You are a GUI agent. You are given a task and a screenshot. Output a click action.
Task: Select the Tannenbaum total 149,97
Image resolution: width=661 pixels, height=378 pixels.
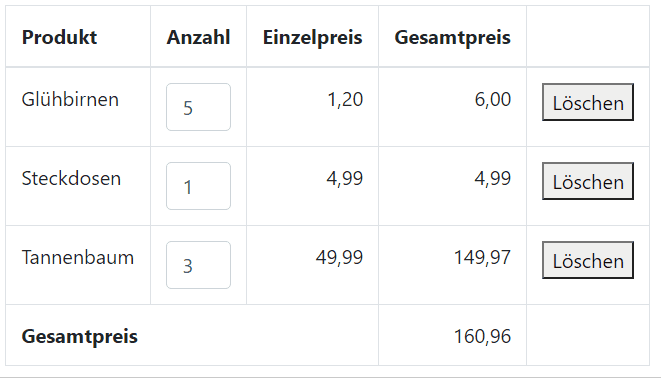tap(482, 257)
